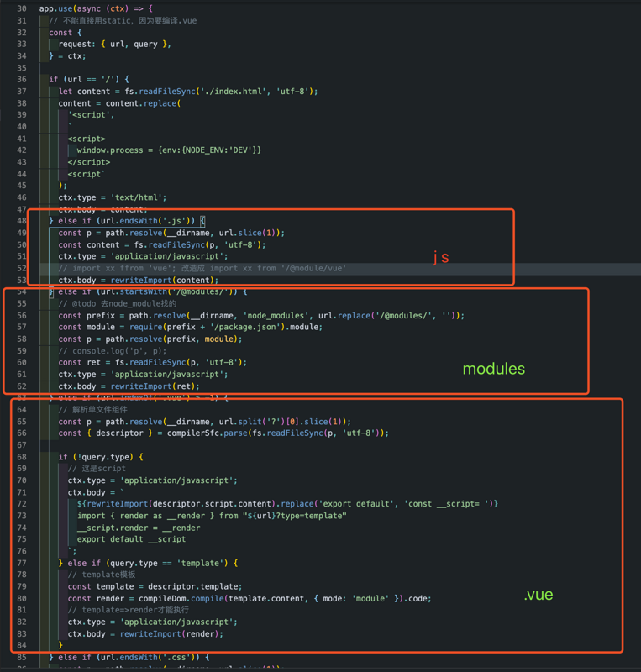Image resolution: width=641 pixels, height=672 pixels.
Task: Click the '</script>' closing tag line
Action: coord(89,162)
